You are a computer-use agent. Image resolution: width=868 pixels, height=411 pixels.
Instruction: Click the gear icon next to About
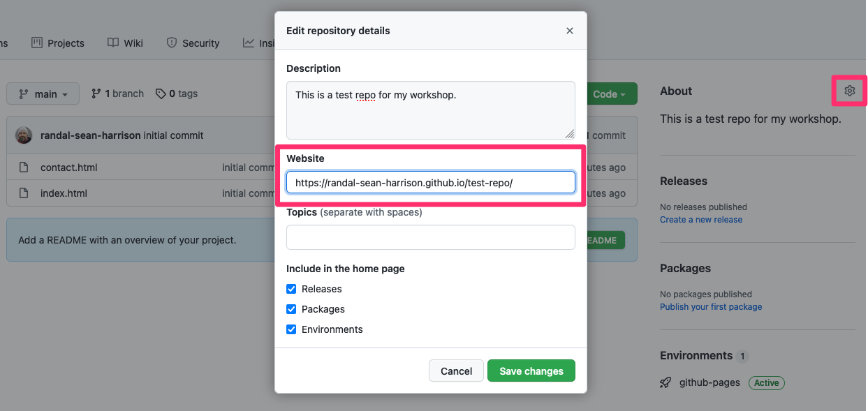pos(849,91)
